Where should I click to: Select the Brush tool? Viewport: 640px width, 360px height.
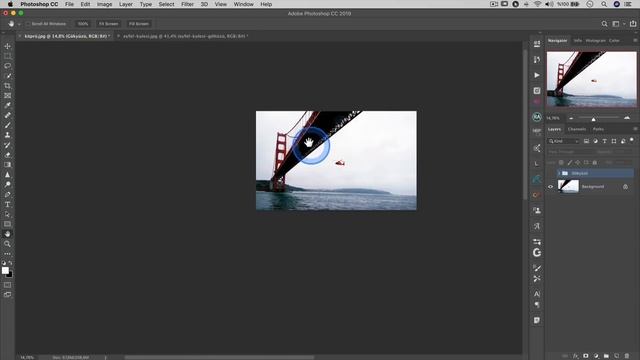[x=7, y=125]
